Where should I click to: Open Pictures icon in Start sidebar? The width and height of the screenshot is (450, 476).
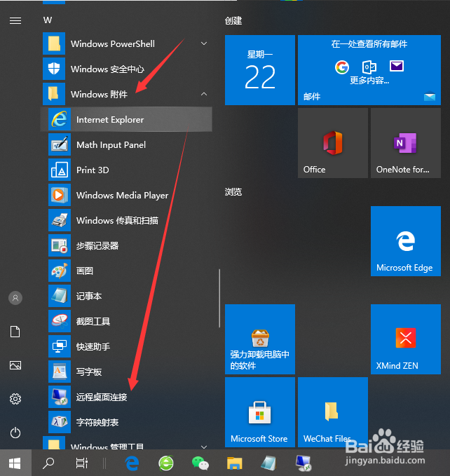15,365
